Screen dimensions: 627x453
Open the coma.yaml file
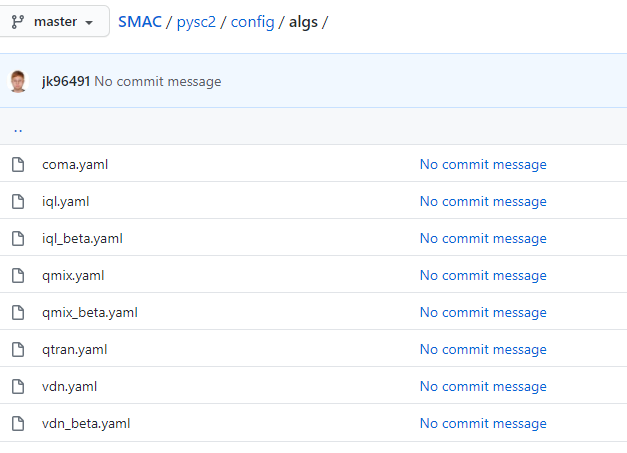coord(75,164)
